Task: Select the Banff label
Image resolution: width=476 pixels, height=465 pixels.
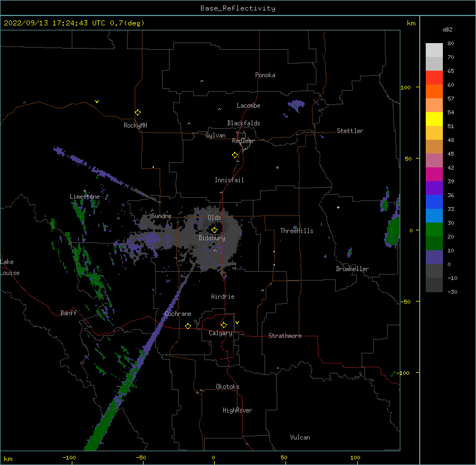Action: 68,313
